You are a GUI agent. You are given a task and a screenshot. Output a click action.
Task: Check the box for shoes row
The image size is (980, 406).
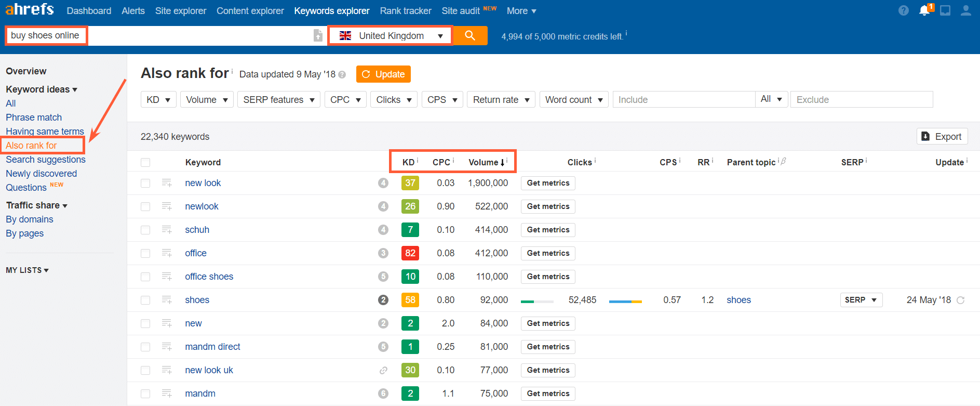coord(145,300)
